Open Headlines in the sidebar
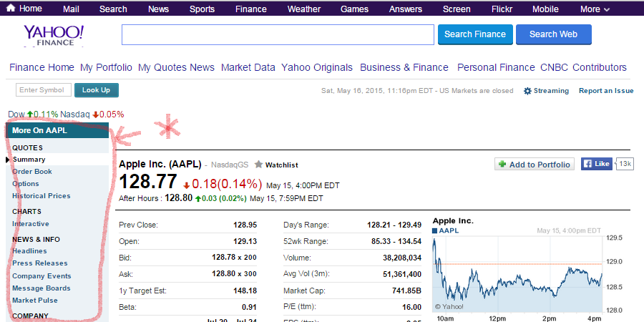This screenshot has height=322, width=644. [x=29, y=251]
